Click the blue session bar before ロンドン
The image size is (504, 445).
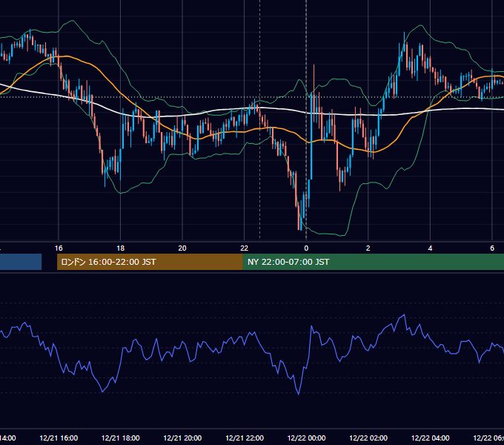click(x=21, y=262)
